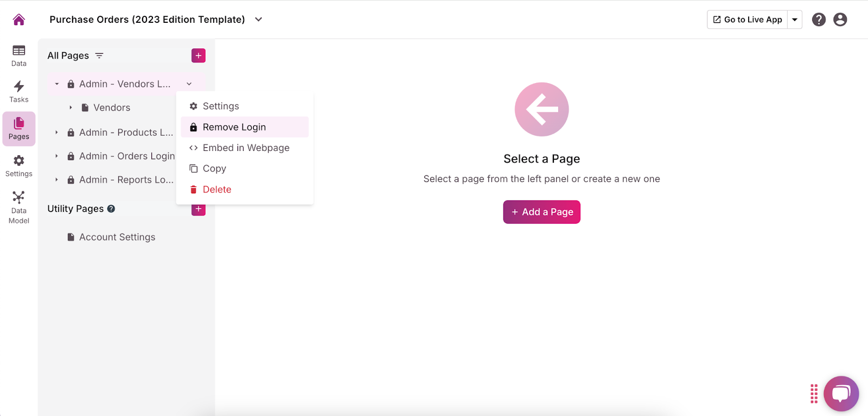The height and width of the screenshot is (416, 868).
Task: Open the app Settings sidebar icon
Action: [x=19, y=166]
